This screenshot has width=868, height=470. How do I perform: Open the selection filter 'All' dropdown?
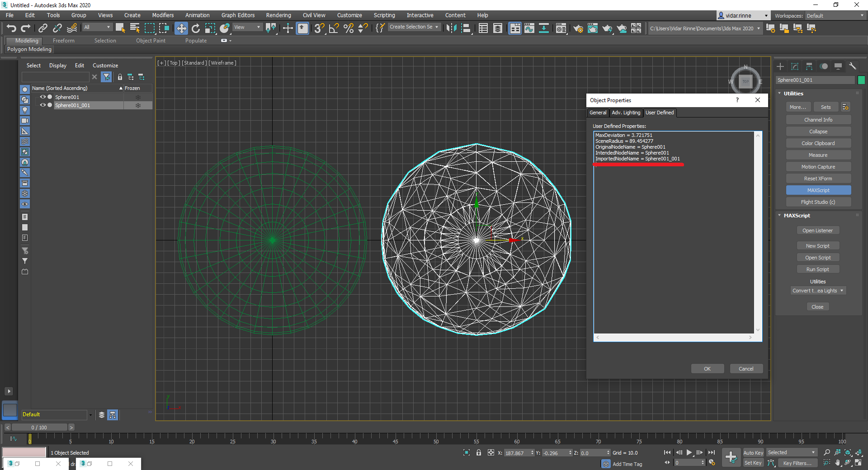[97, 27]
